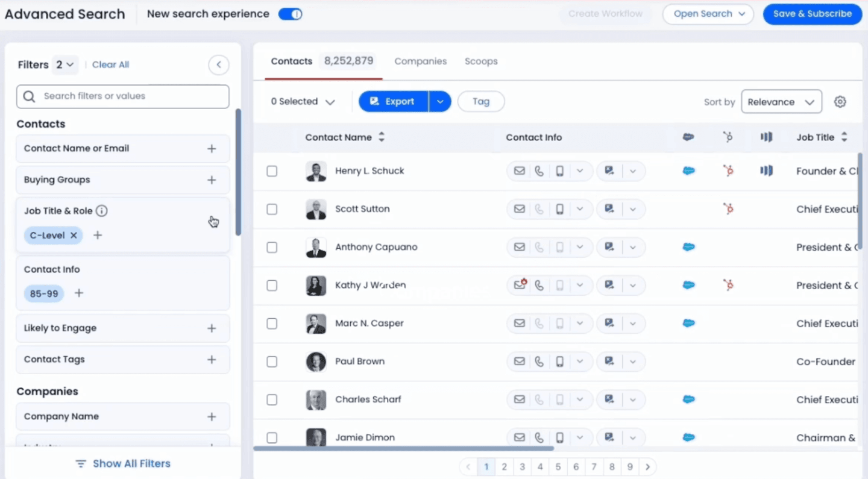Image resolution: width=868 pixels, height=479 pixels.
Task: Click the Save & Subscribe button
Action: (x=812, y=14)
